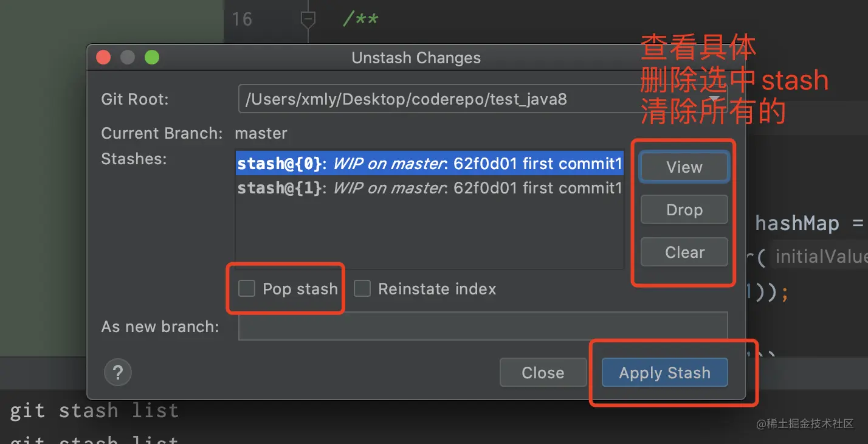Click the green maximize window button
This screenshot has height=444, width=868.
[151, 58]
